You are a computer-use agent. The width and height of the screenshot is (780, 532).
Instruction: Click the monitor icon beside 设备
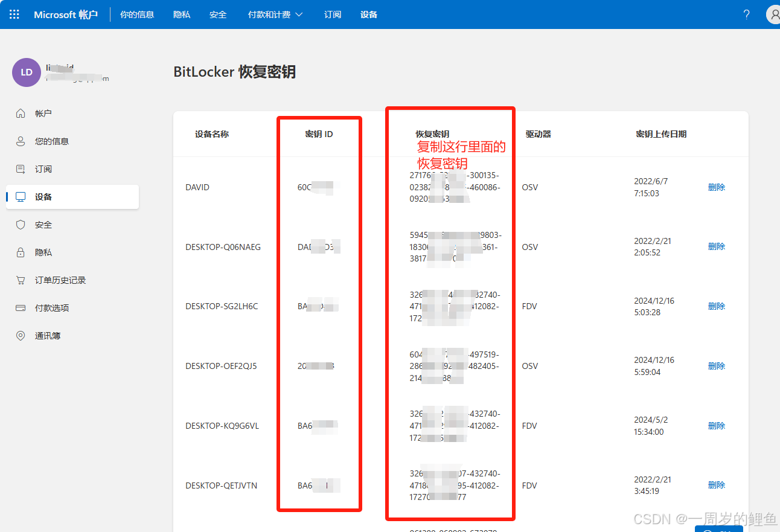point(21,197)
